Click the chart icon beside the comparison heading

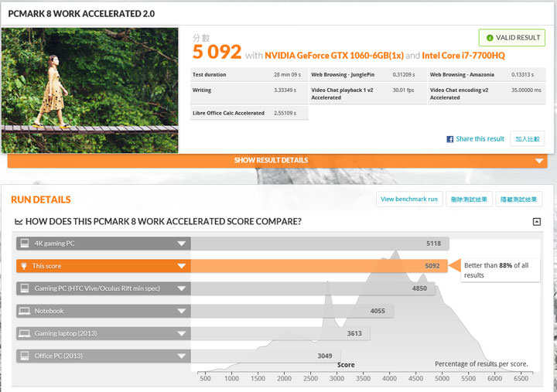[x=19, y=222]
